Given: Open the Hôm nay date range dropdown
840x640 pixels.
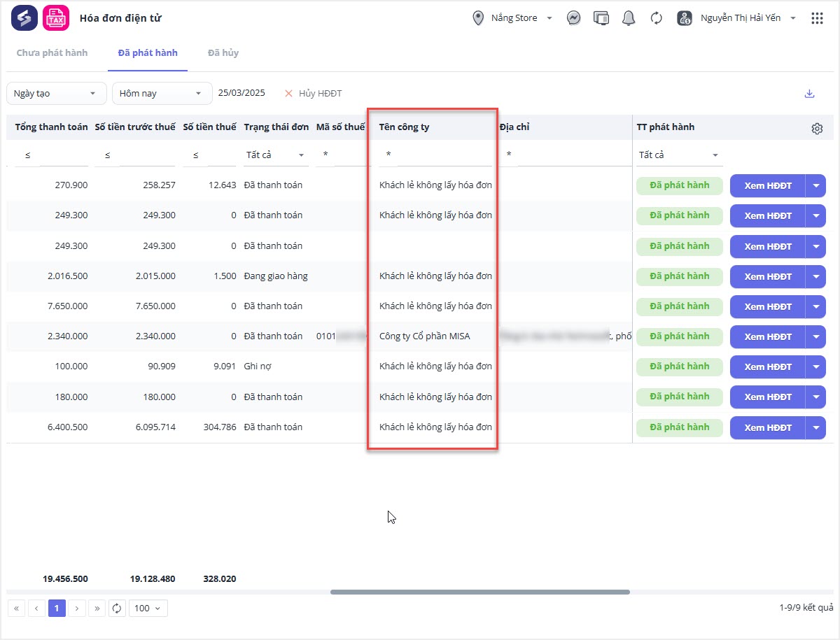Looking at the screenshot, I should tap(162, 94).
